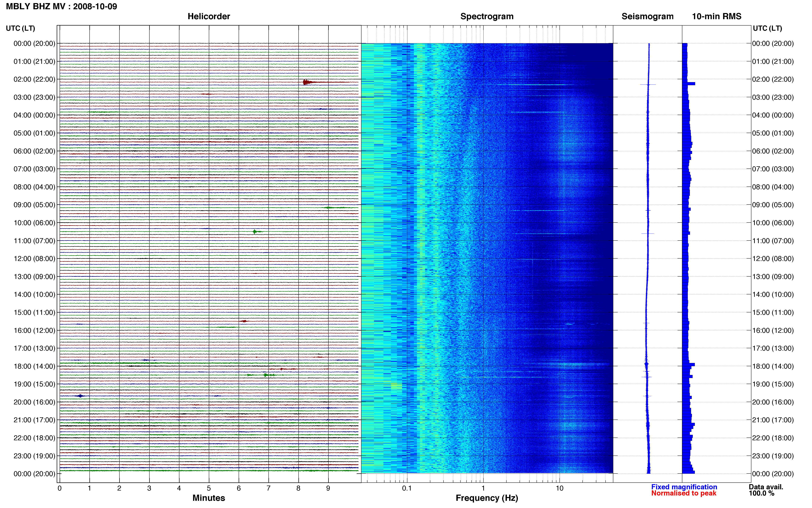Click the RMS bar at the 18:00 row
This screenshot has width=812, height=508.
click(688, 364)
